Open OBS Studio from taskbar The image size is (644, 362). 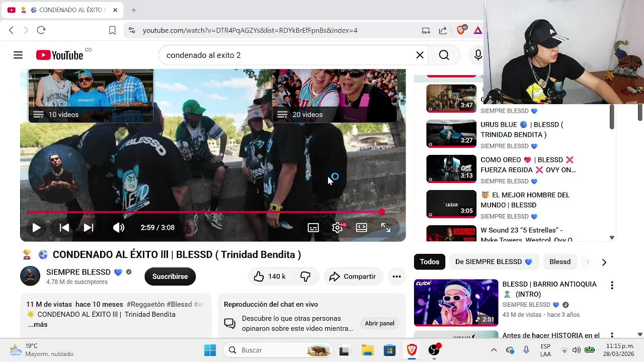pyautogui.click(x=434, y=350)
